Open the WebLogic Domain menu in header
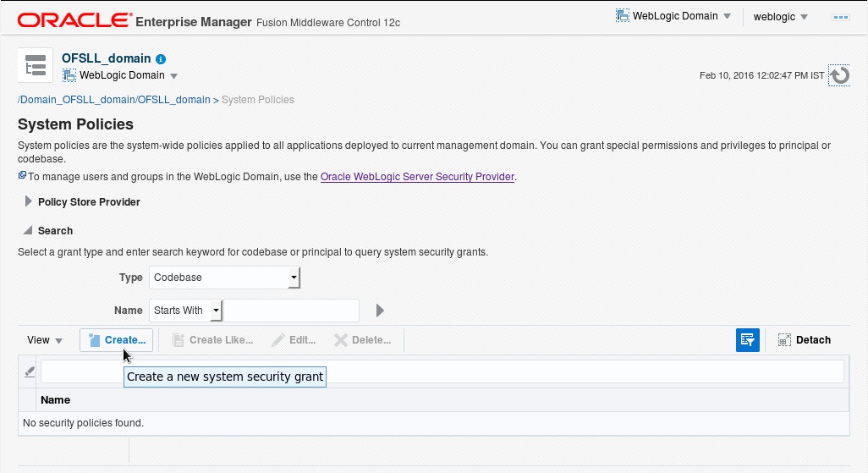Screen dimensions: 868x473 681,16
